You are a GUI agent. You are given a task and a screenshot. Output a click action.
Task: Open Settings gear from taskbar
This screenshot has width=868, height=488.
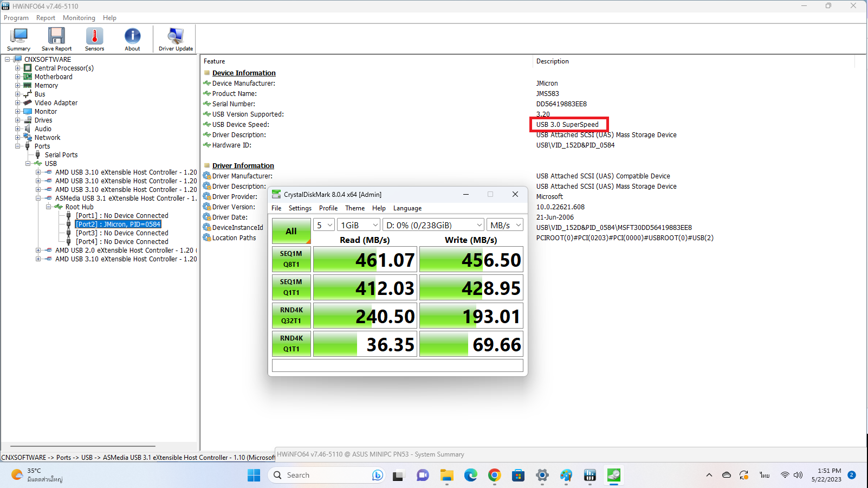(542, 476)
